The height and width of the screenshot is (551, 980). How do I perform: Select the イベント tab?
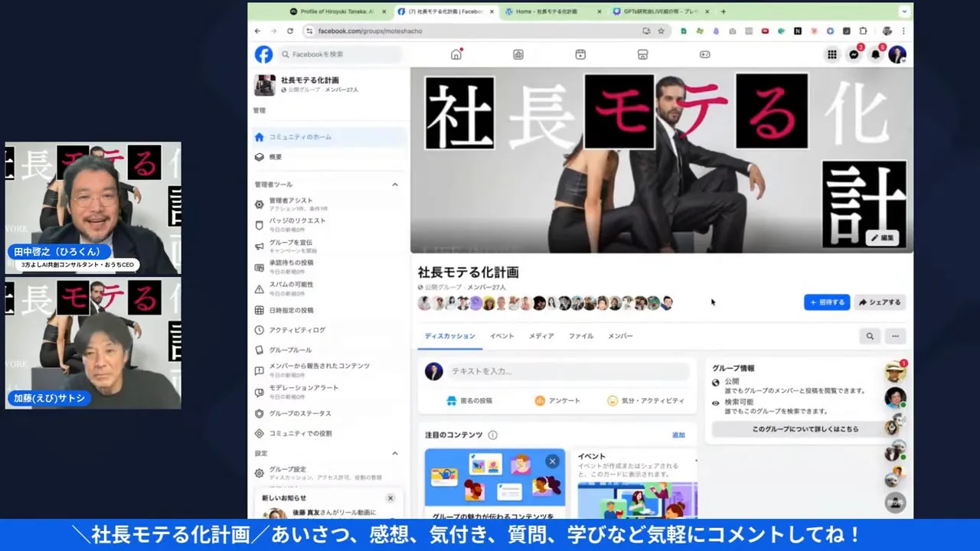pyautogui.click(x=501, y=336)
